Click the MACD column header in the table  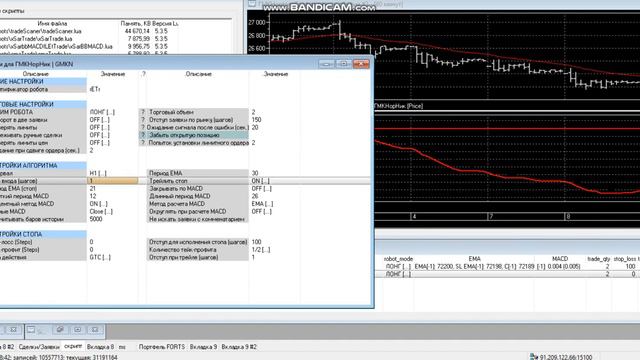[560, 259]
